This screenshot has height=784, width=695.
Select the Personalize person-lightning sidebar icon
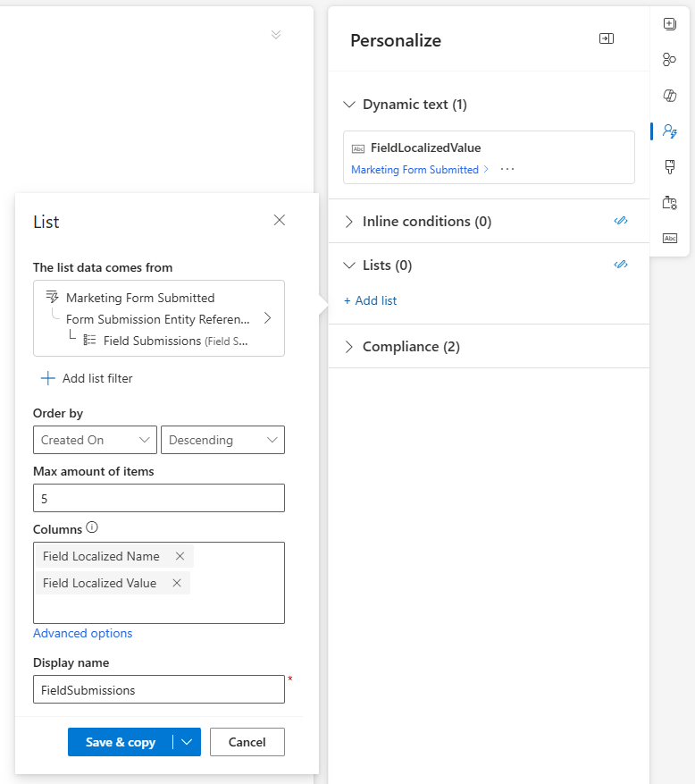pos(669,131)
